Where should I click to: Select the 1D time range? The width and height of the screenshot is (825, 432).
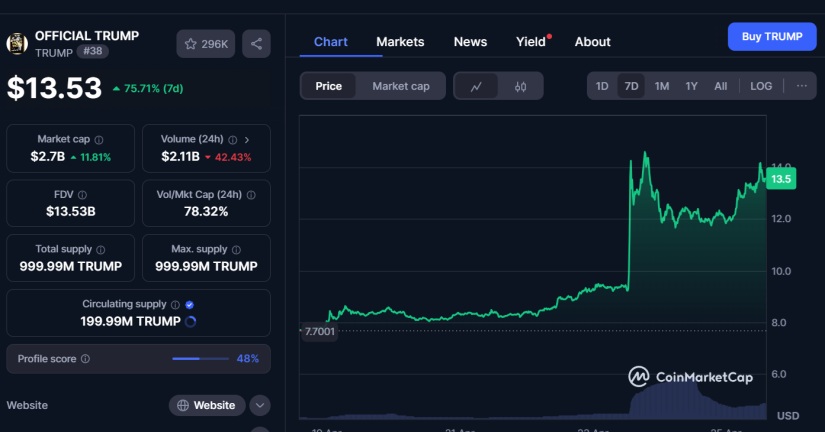pos(602,86)
